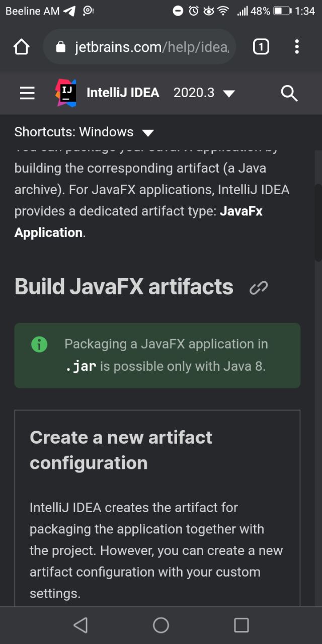Copy anchor link for Build JavaFX artifacts
The image size is (322, 644).
pos(259,287)
